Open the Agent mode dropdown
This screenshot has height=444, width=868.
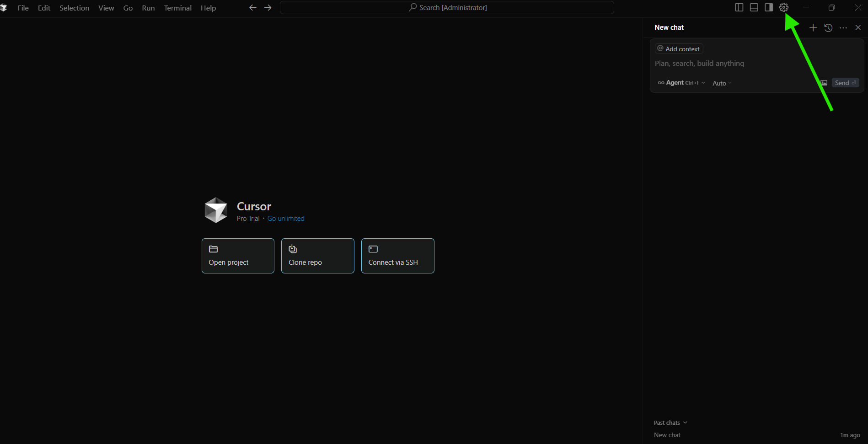pos(681,83)
